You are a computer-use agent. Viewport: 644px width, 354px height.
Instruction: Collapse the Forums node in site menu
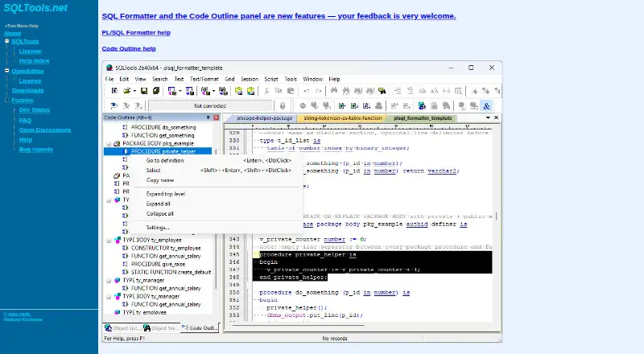coord(7,100)
